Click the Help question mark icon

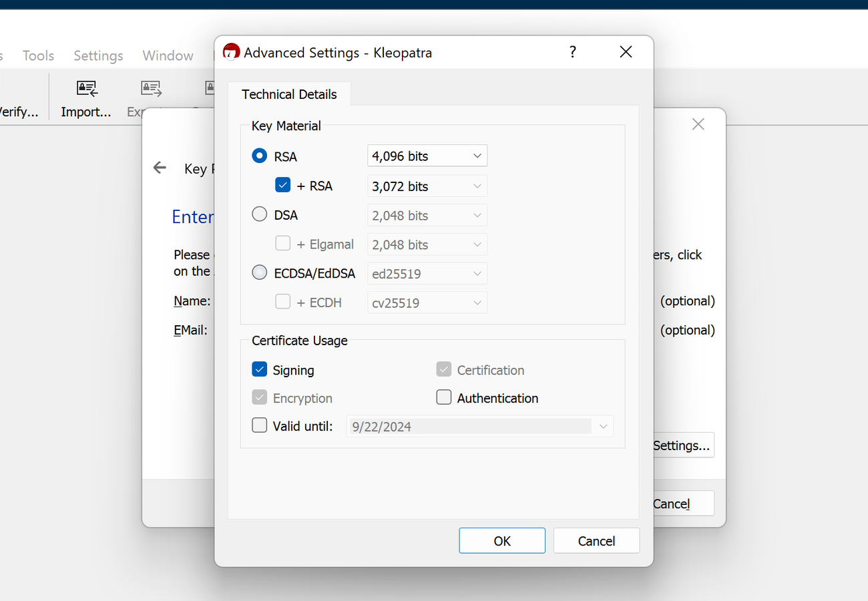572,51
